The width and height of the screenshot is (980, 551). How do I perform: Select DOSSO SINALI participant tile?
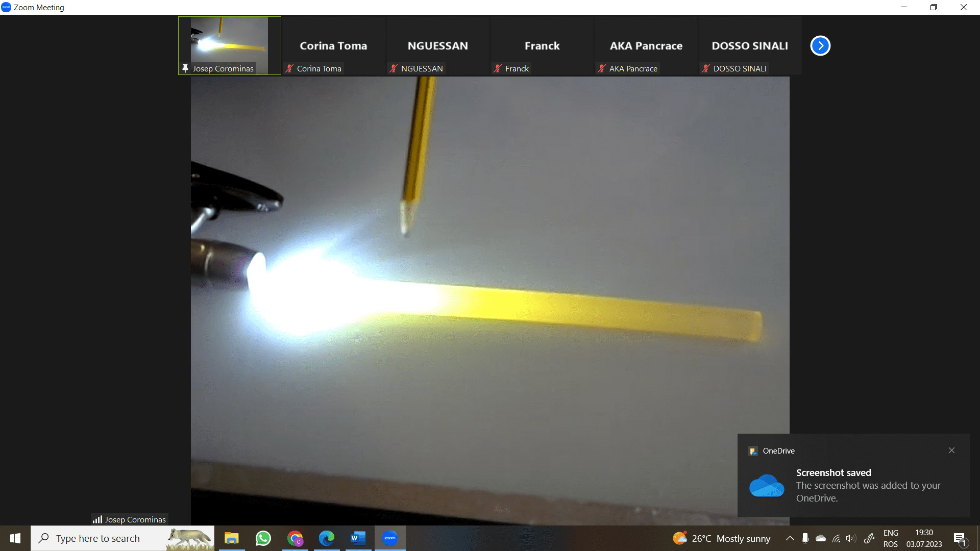coord(750,46)
